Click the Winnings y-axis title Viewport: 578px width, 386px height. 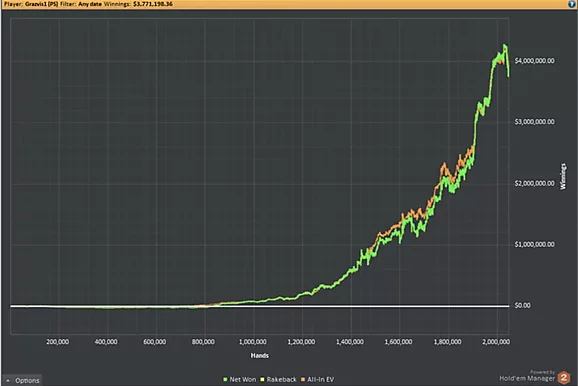563,177
